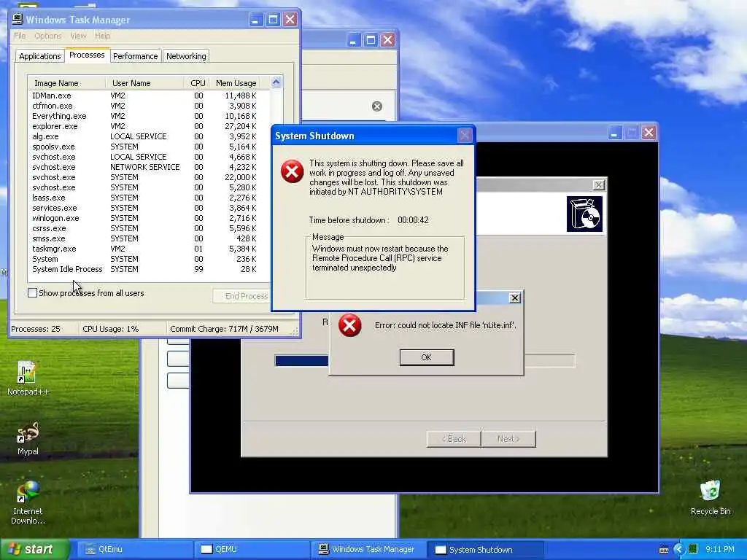Screen dimensions: 747x560
Task: Click the error icon beside nLite.inf message
Action: pyautogui.click(x=349, y=325)
